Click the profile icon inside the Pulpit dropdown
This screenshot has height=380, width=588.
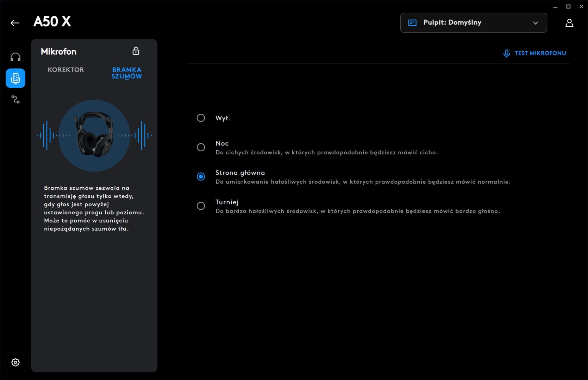(412, 23)
